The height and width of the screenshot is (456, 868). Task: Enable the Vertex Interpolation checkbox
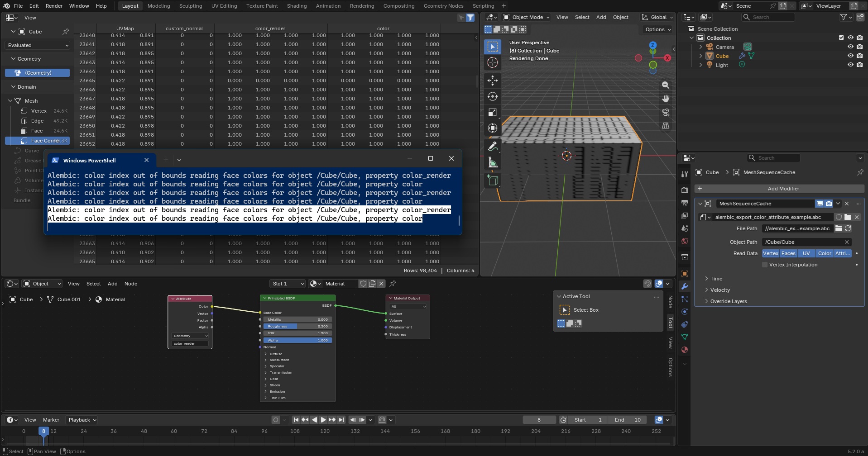765,265
